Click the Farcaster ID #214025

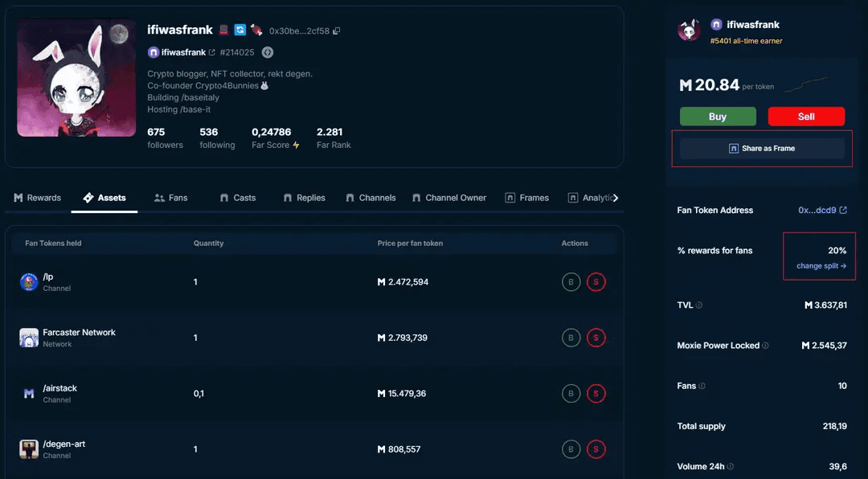pyautogui.click(x=237, y=52)
